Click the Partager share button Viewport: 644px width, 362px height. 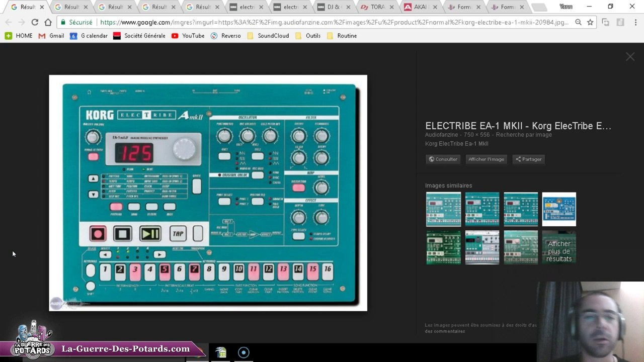(528, 159)
